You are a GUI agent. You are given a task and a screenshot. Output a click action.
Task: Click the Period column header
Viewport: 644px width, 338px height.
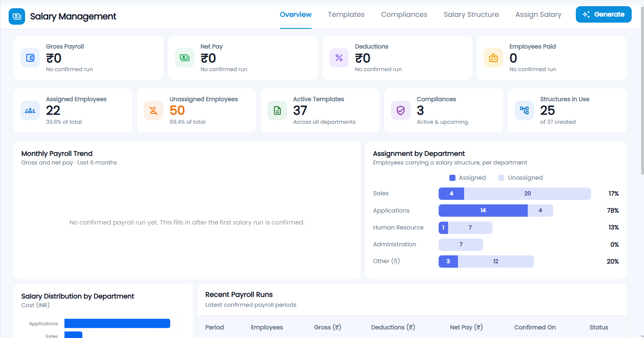coord(214,327)
